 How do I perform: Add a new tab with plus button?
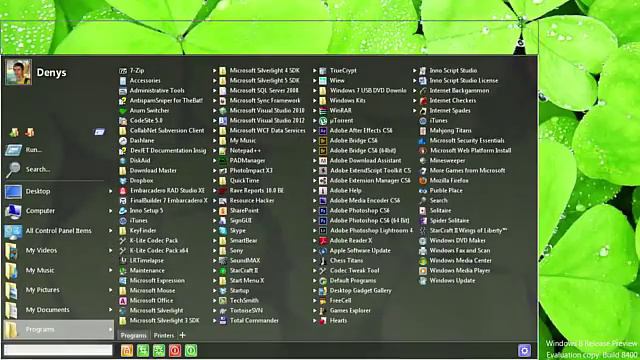click(182, 335)
